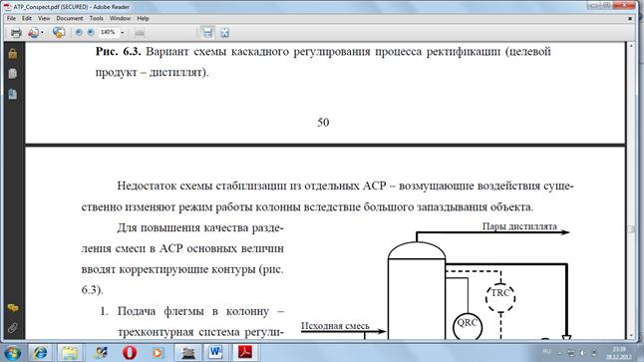Screen dimensions: 644x362
Task: Open the Security lock panel
Action: [12, 54]
